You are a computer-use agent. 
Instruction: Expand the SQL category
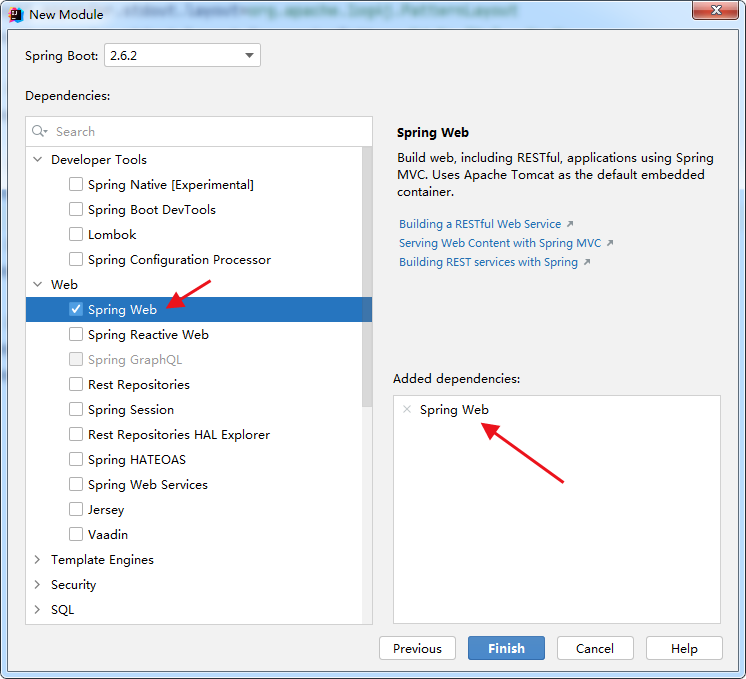38,610
